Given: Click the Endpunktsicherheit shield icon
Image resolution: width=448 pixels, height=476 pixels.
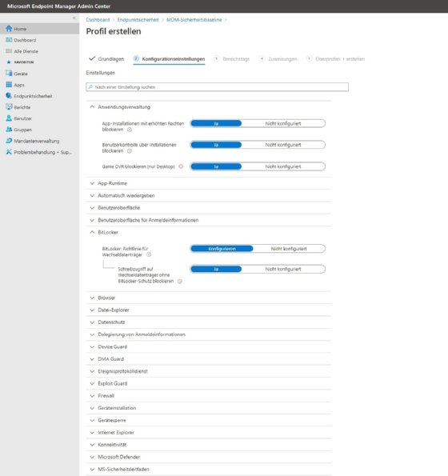Looking at the screenshot, I should click(x=9, y=96).
